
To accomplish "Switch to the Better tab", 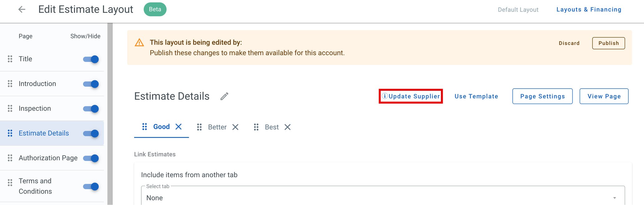I will click(x=217, y=127).
